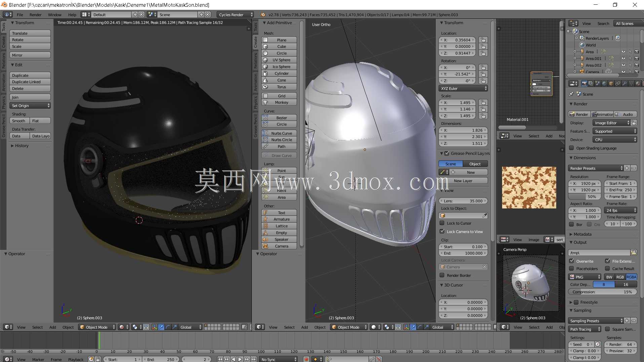This screenshot has height=362, width=644.
Task: Open the XYZ Euler rotation mode dropdown
Action: 463,88
